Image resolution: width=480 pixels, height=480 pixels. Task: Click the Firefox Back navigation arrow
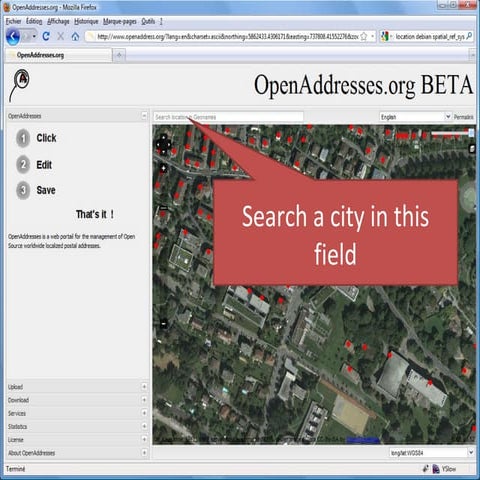[x=13, y=36]
